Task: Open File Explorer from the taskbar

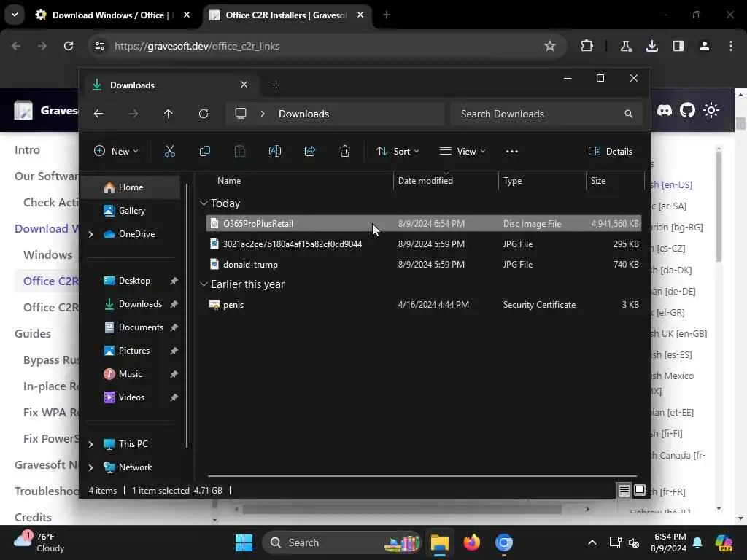Action: (440, 542)
